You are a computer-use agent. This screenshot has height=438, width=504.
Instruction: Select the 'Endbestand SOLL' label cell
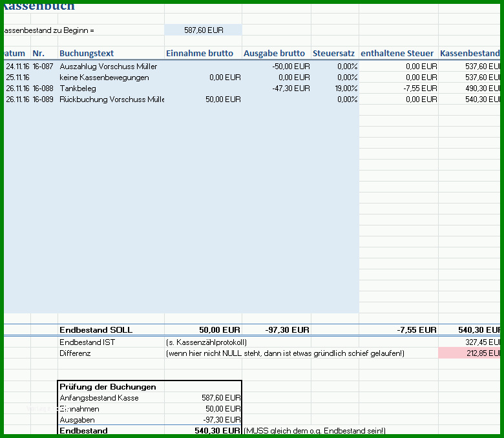[x=111, y=330]
